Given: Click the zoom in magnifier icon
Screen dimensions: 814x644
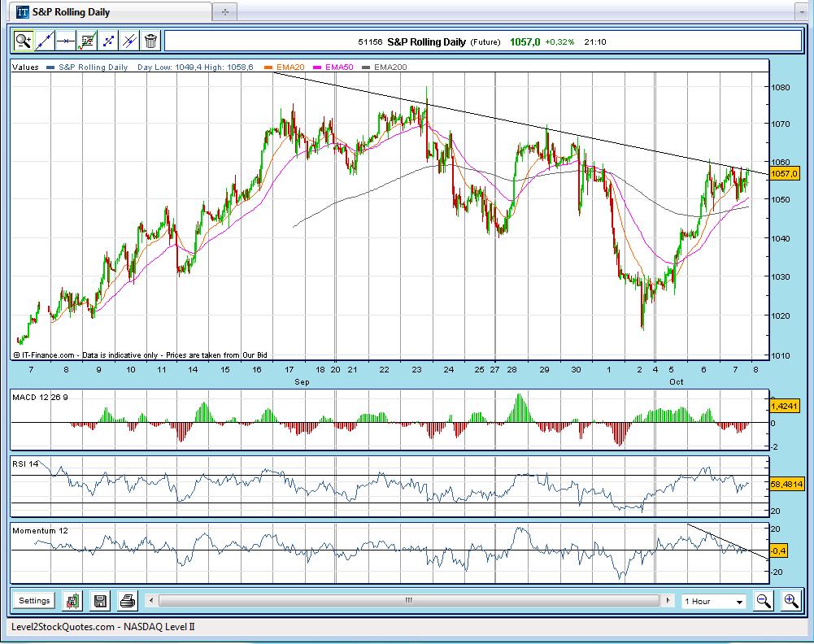Looking at the screenshot, I should pos(791,601).
